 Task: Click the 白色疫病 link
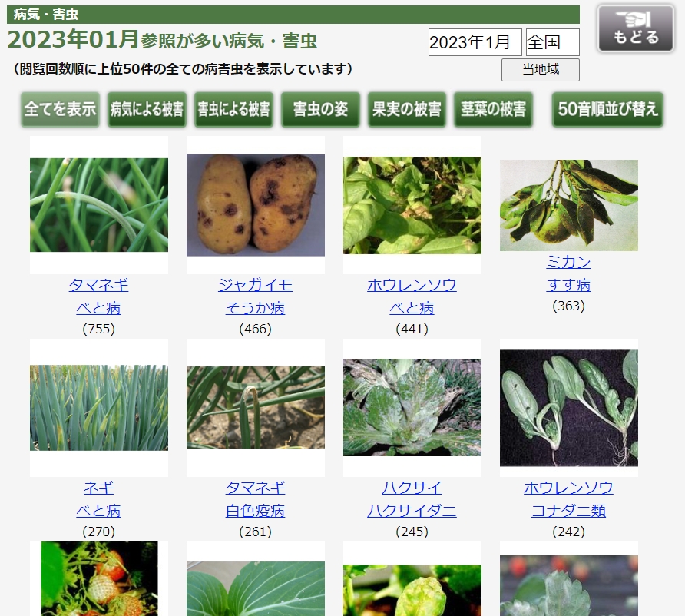256,511
